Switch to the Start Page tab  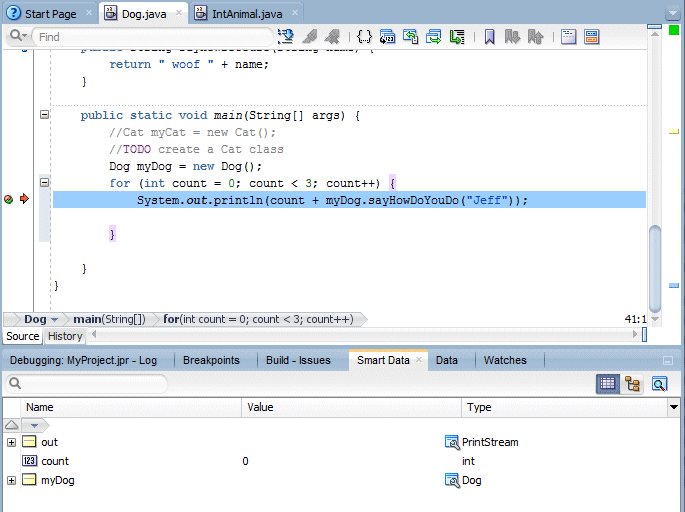51,14
